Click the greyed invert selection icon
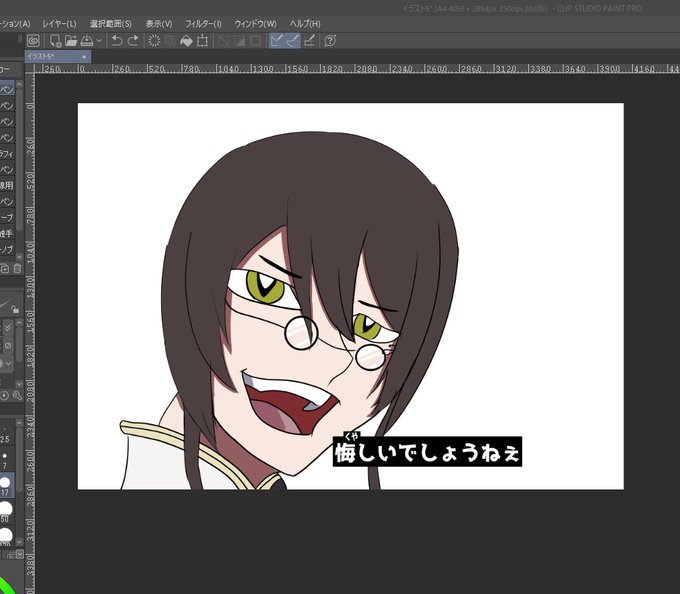 [x=239, y=41]
